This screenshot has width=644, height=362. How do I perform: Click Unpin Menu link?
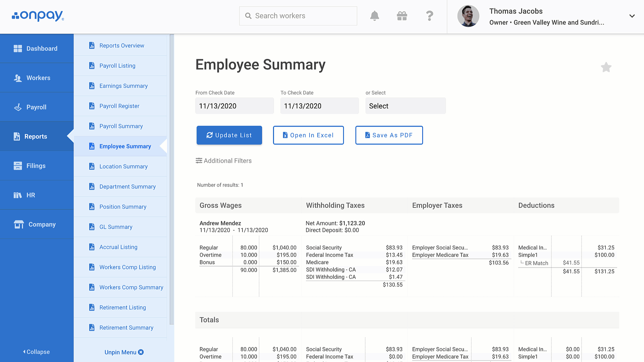click(124, 352)
